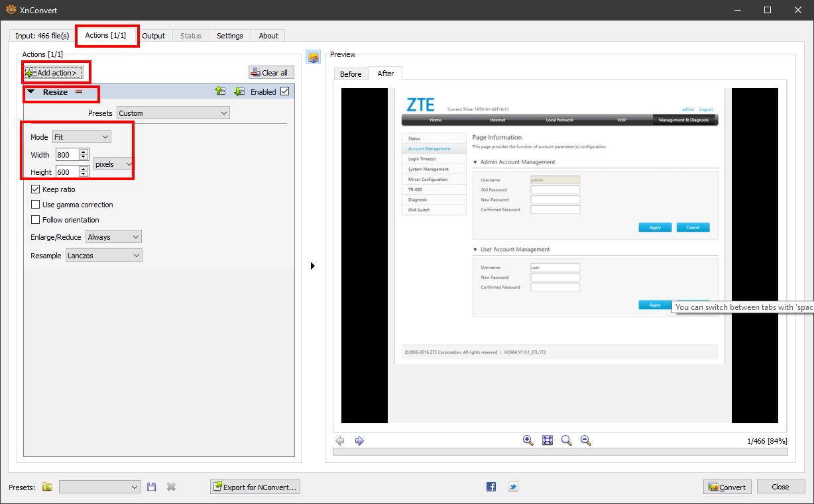The width and height of the screenshot is (814, 504).
Task: Click the remove Resize action red minus icon
Action: tap(79, 92)
